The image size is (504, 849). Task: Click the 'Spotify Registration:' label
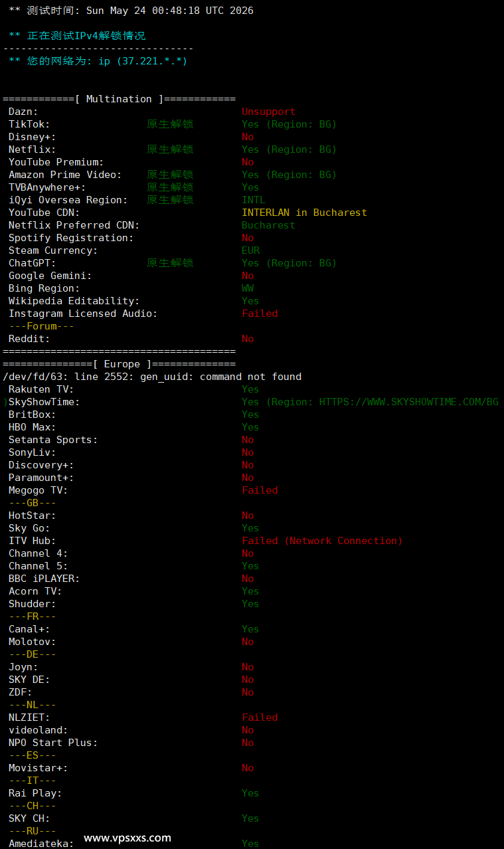coord(71,238)
